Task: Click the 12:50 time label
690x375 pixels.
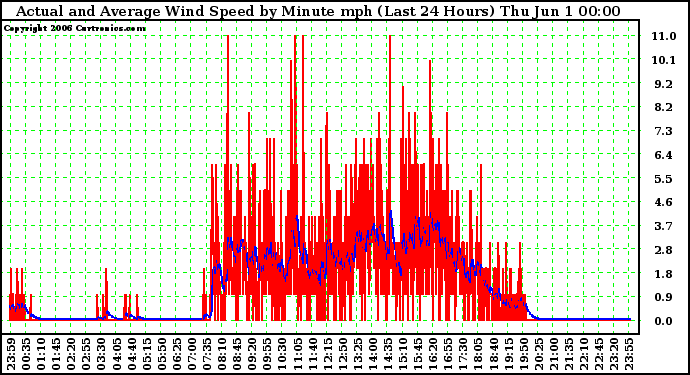Action: click(x=343, y=354)
